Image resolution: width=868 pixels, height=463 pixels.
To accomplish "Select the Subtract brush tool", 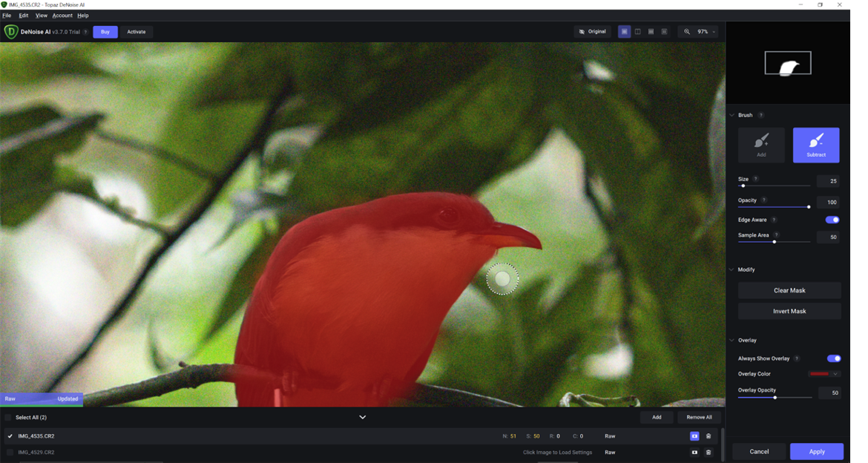I will click(x=816, y=145).
